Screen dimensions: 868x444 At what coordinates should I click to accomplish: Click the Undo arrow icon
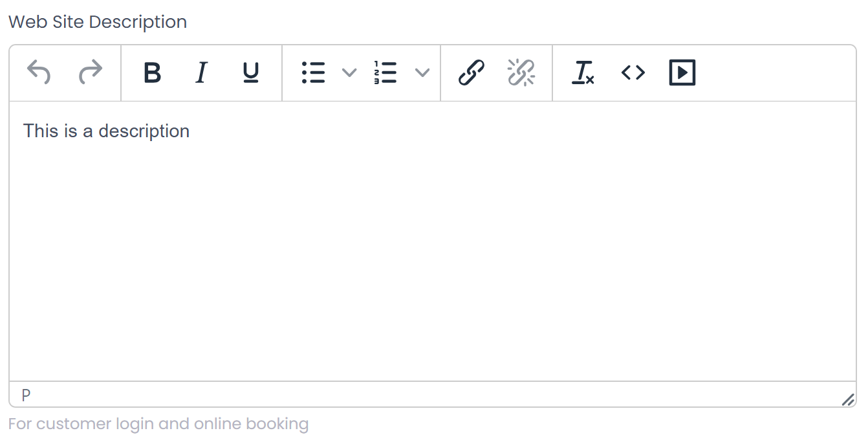39,72
